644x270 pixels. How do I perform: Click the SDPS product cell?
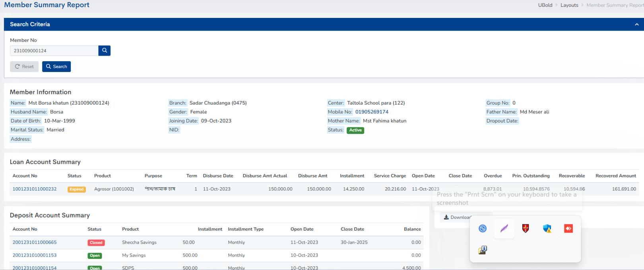(x=128, y=268)
